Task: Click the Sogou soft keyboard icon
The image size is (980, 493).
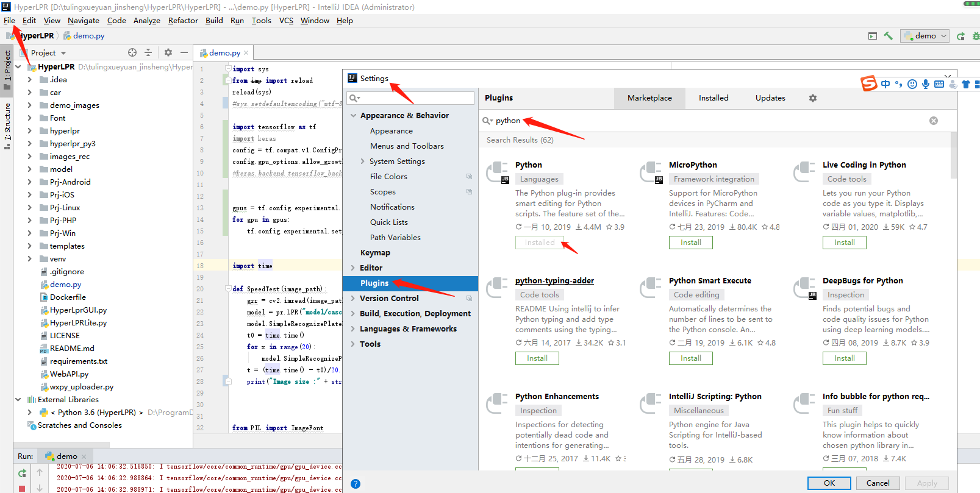Action: click(939, 84)
